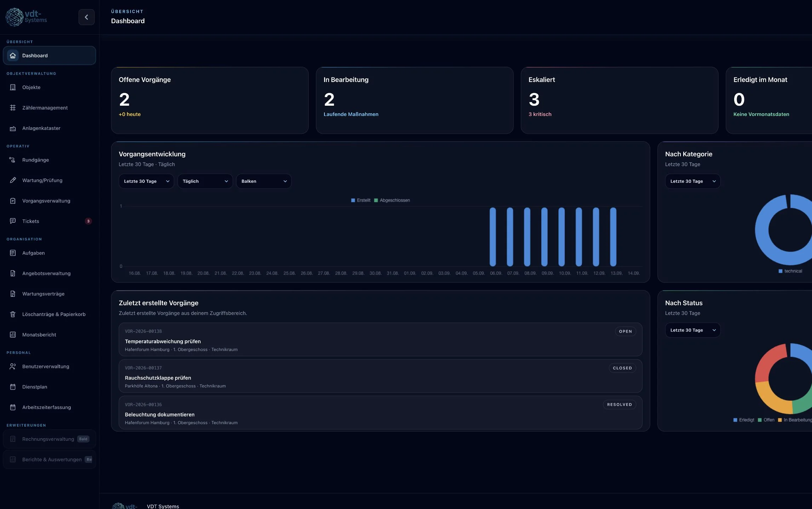Collapse the sidebar with the chevron button
Screen dimensions: 812x509
coord(86,17)
